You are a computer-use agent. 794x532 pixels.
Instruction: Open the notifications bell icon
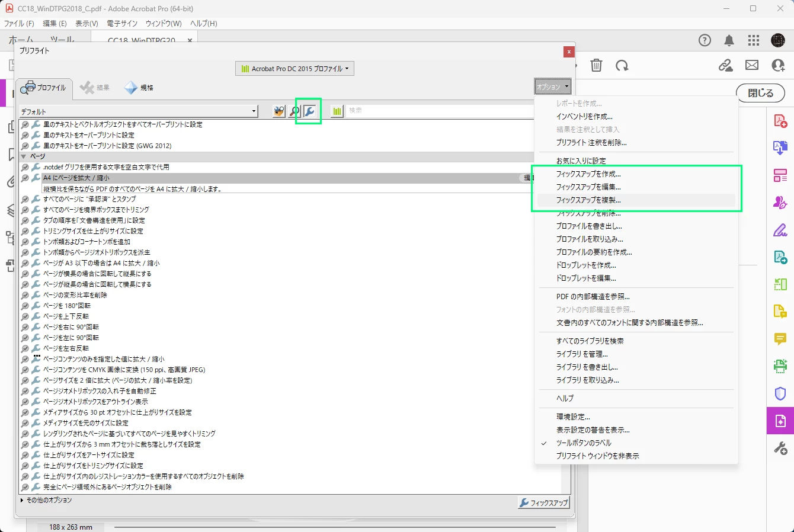pyautogui.click(x=729, y=40)
